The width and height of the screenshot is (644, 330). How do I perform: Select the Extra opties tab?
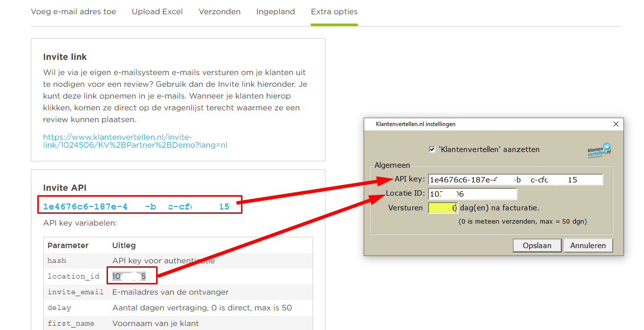tap(334, 12)
